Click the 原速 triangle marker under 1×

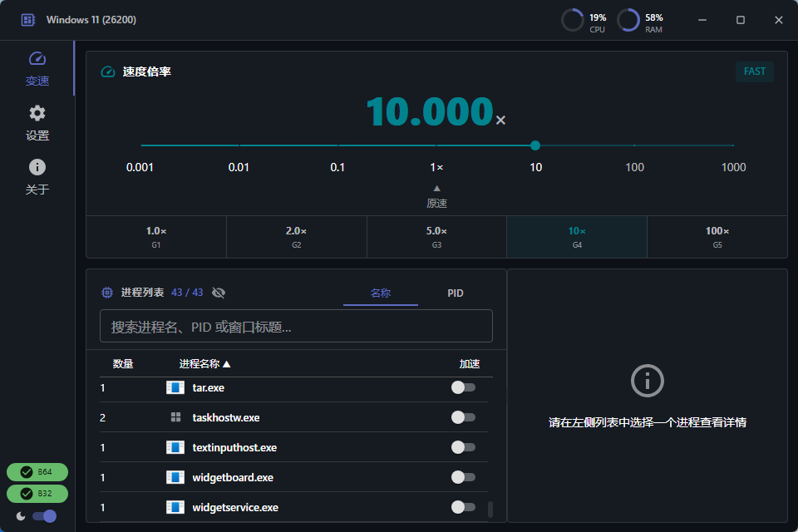(436, 189)
